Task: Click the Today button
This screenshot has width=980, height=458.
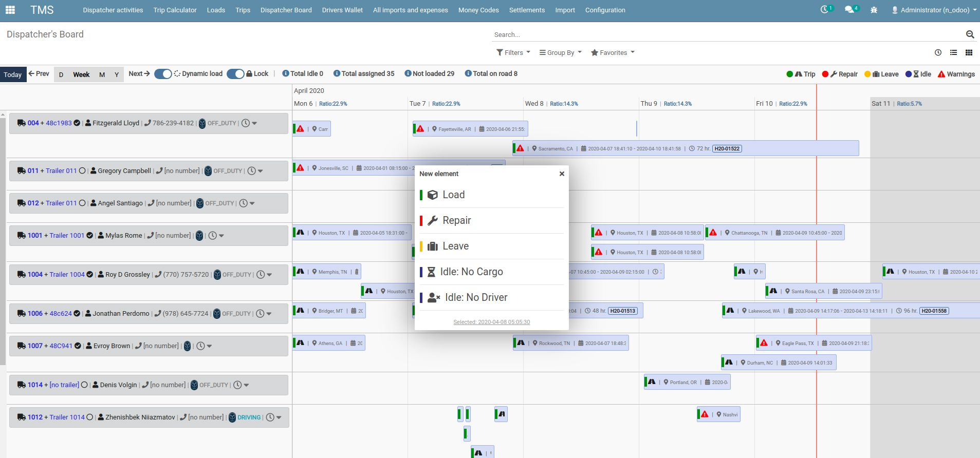Action: coord(13,74)
